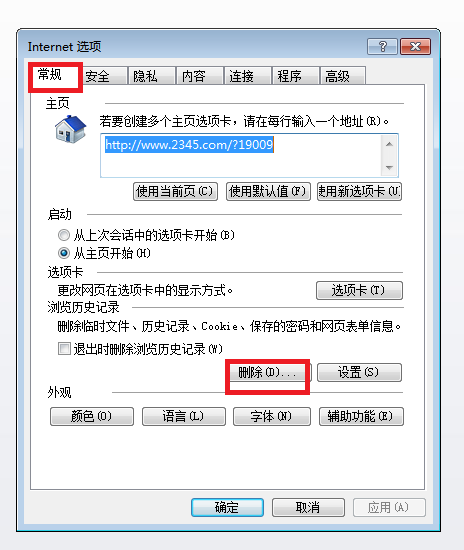
Task: Open the 选项卡(T) settings button
Action: point(359,290)
